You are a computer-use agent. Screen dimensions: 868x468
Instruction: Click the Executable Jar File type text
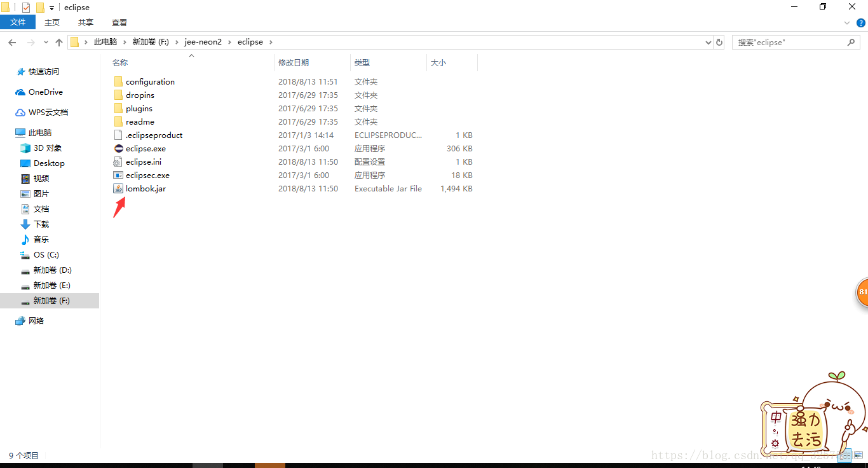click(388, 189)
